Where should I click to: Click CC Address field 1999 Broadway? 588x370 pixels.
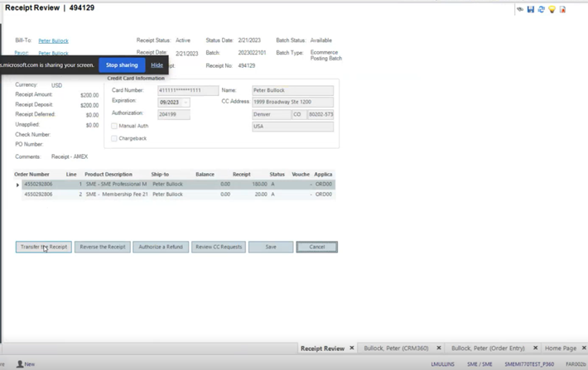pyautogui.click(x=292, y=102)
